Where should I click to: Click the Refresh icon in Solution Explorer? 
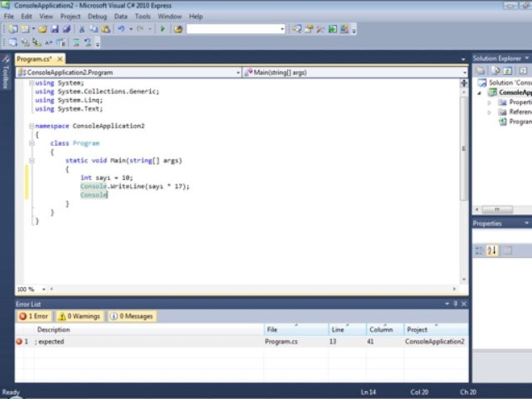pos(507,70)
